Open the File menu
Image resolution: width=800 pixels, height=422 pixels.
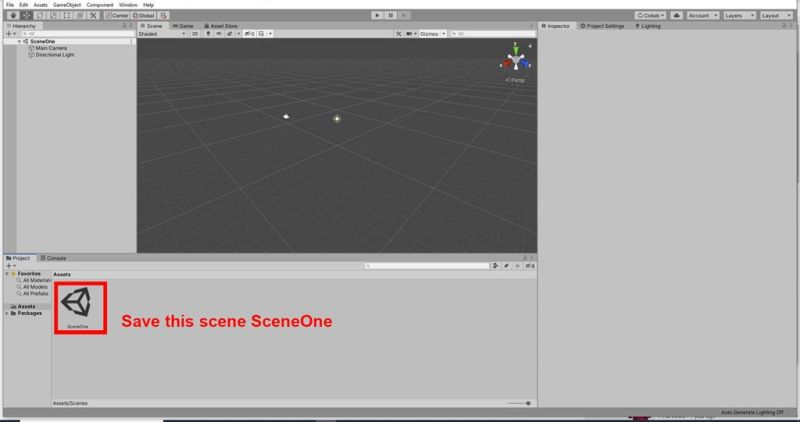coord(10,5)
